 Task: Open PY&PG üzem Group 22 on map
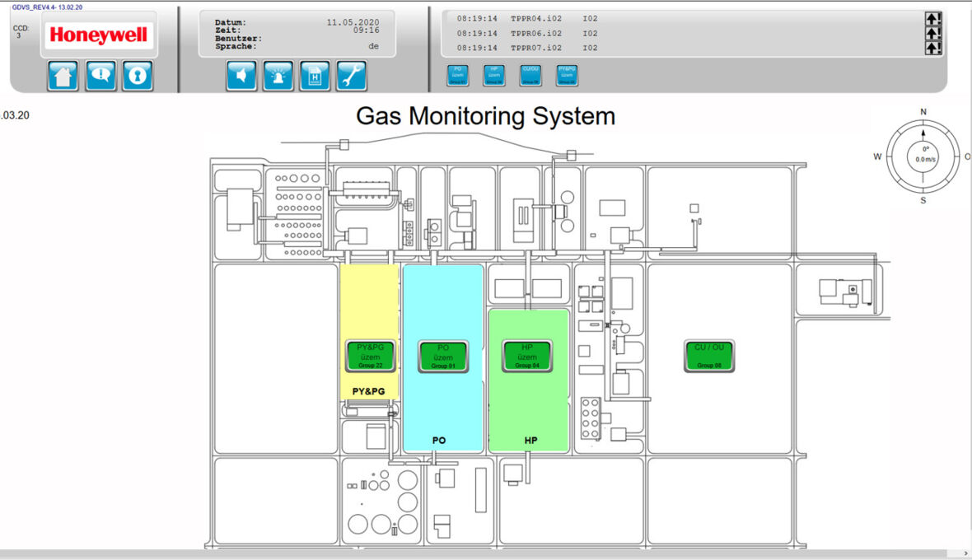371,356
